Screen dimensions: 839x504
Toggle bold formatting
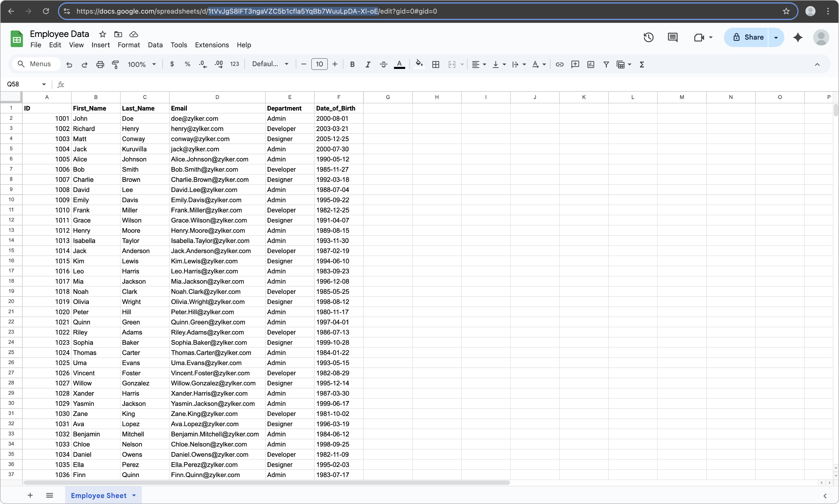[x=352, y=64]
